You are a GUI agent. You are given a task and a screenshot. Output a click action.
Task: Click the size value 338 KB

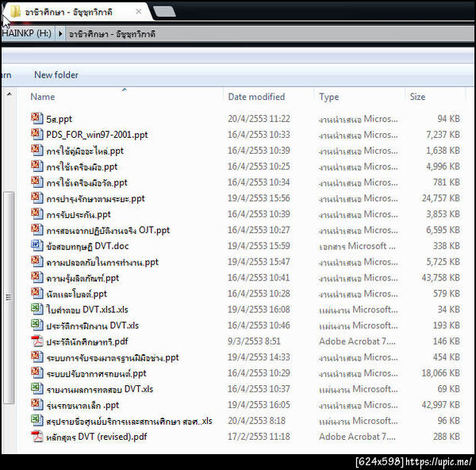(446, 246)
